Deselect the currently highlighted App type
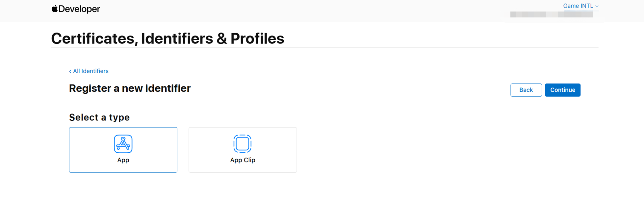The width and height of the screenshot is (644, 204). point(123,150)
